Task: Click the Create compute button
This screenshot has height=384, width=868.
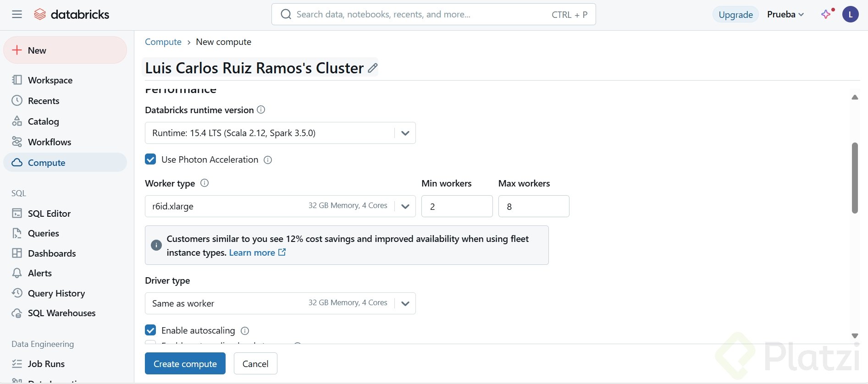Action: [185, 363]
